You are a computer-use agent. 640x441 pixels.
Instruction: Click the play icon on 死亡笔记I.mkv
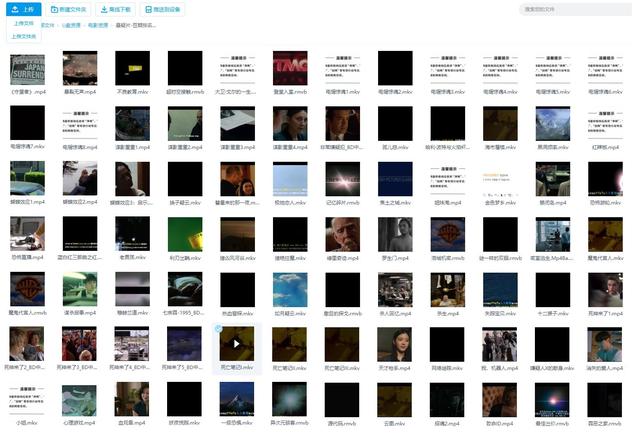237,344
